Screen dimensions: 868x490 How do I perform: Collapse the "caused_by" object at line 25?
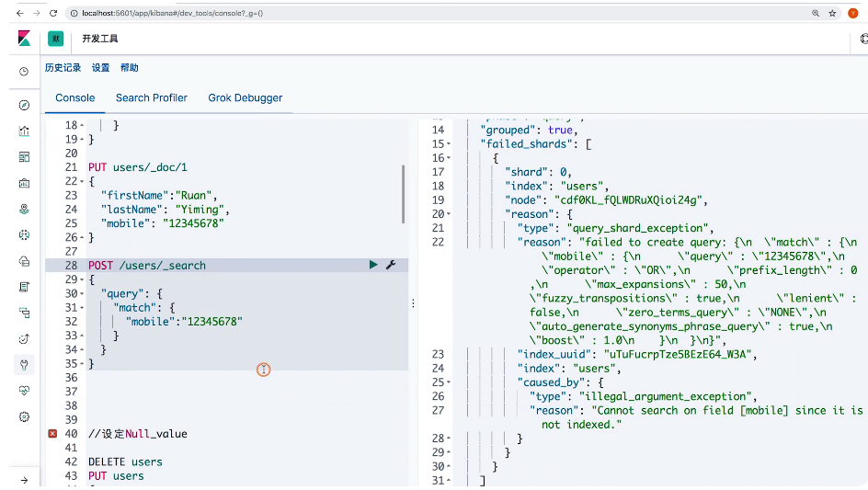(448, 382)
